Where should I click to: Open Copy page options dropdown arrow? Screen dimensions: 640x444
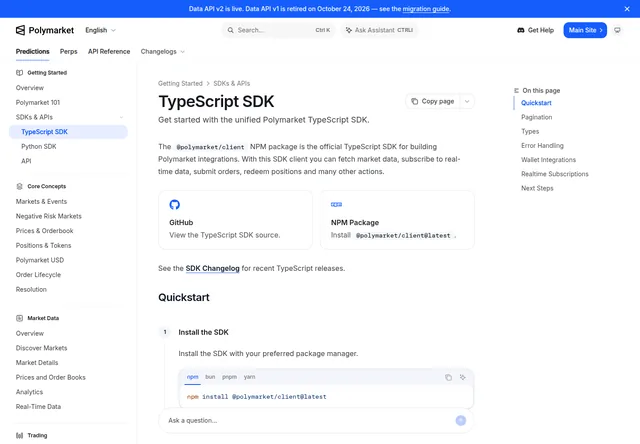coord(467,101)
